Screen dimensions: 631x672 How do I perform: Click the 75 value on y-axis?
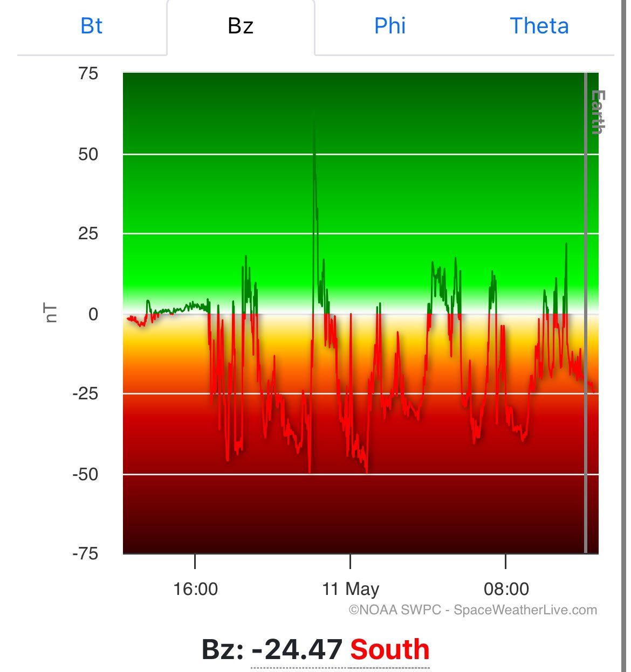point(88,73)
